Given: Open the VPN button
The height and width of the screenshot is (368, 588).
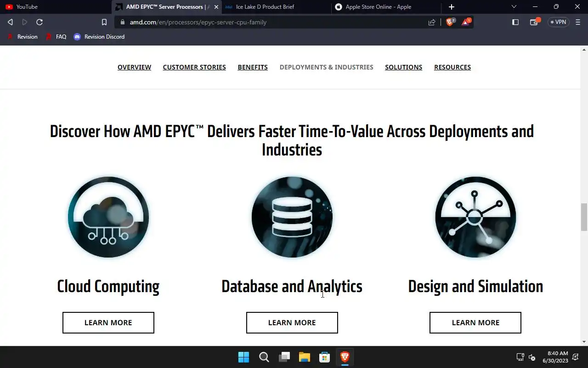Looking at the screenshot, I should [559, 22].
